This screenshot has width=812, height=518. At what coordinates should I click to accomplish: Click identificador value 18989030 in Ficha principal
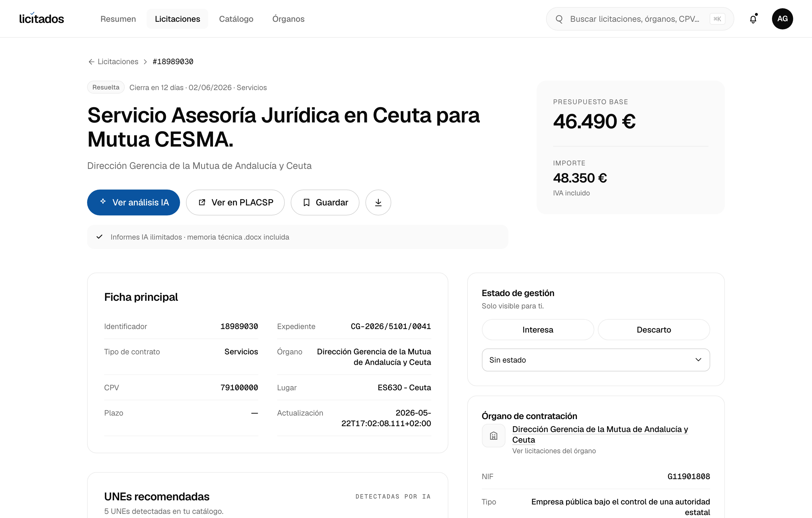coord(239,326)
